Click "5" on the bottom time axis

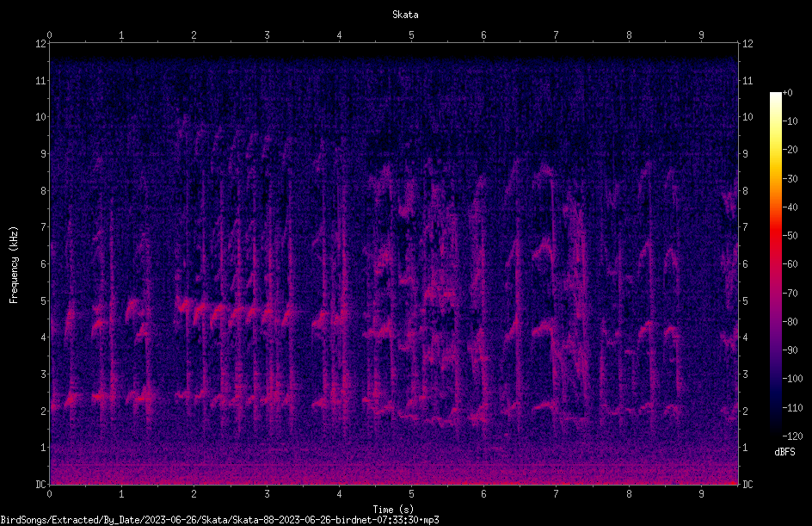pyautogui.click(x=412, y=494)
